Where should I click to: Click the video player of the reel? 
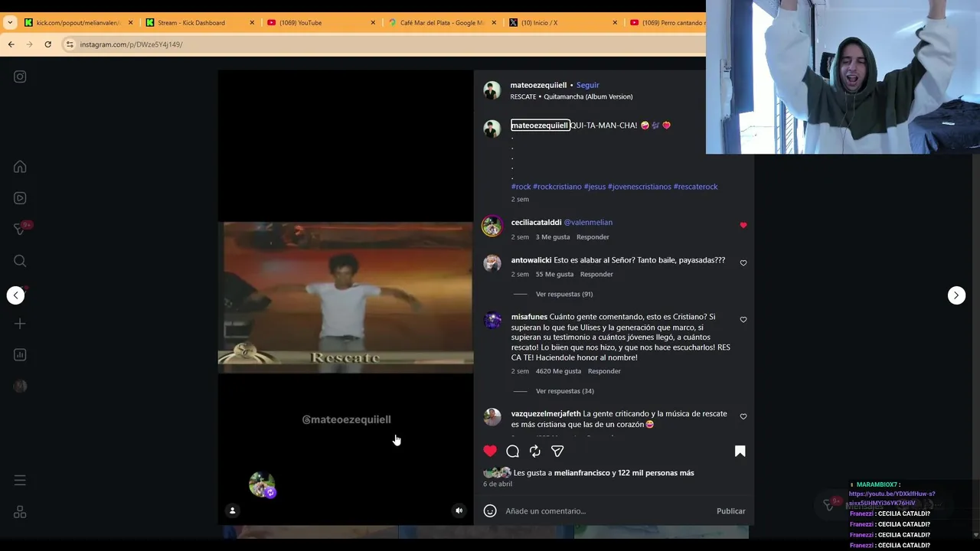[x=345, y=298]
